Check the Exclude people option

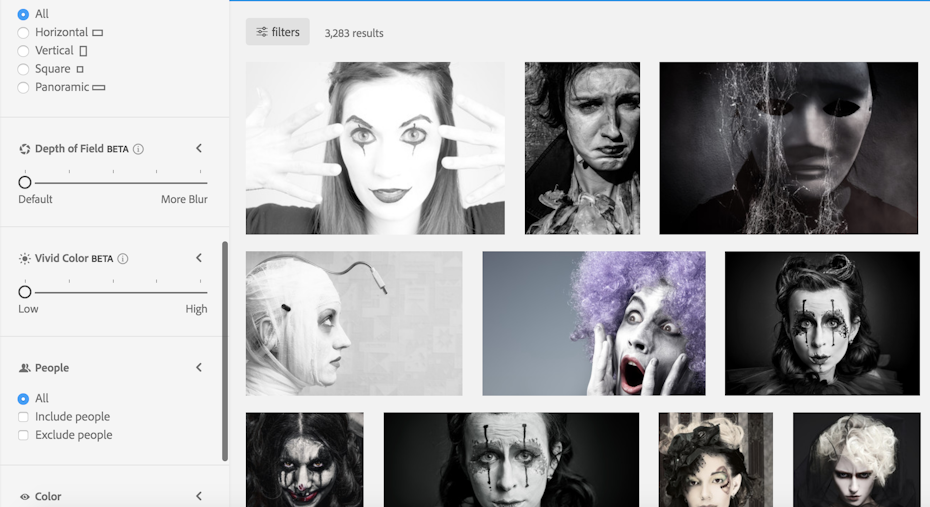tap(23, 435)
